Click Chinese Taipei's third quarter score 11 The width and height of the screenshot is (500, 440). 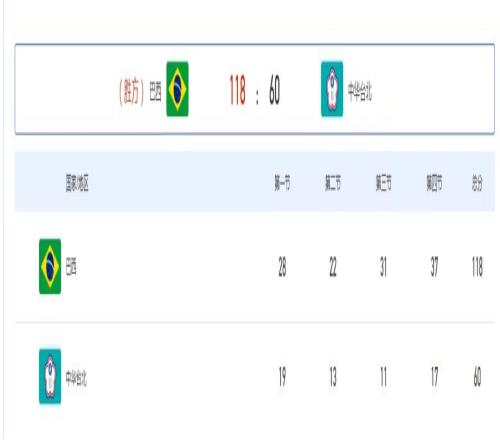pyautogui.click(x=384, y=377)
